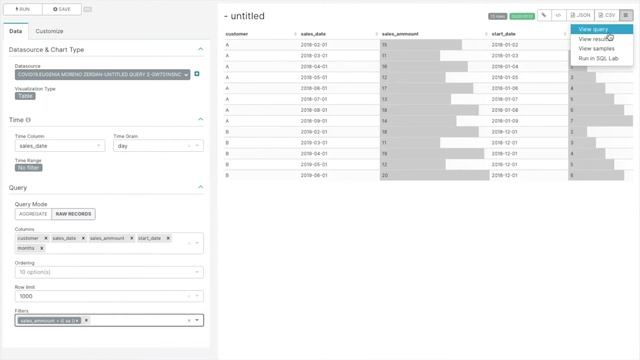Collapse the Query section
The width and height of the screenshot is (640, 360).
click(200, 187)
